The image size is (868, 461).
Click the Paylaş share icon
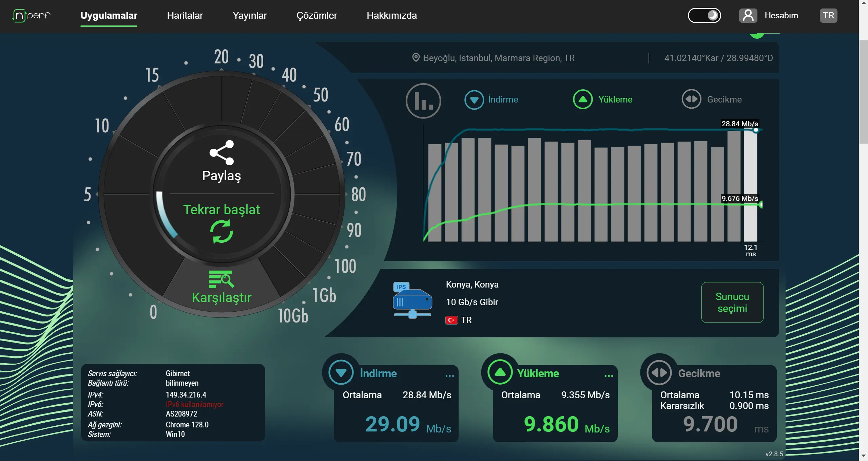[222, 153]
